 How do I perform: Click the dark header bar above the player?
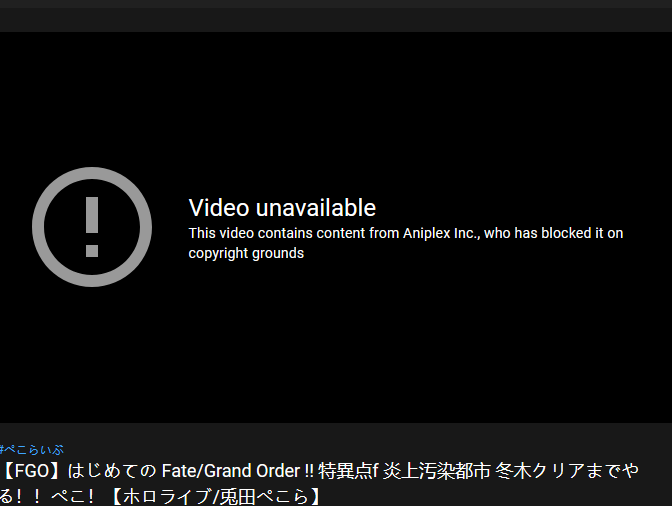(x=336, y=19)
